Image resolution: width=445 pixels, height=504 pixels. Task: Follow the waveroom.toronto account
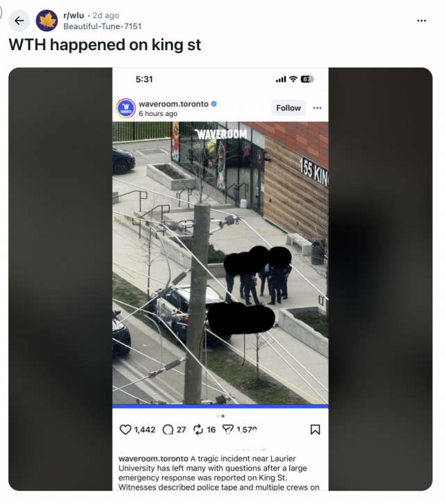[289, 108]
